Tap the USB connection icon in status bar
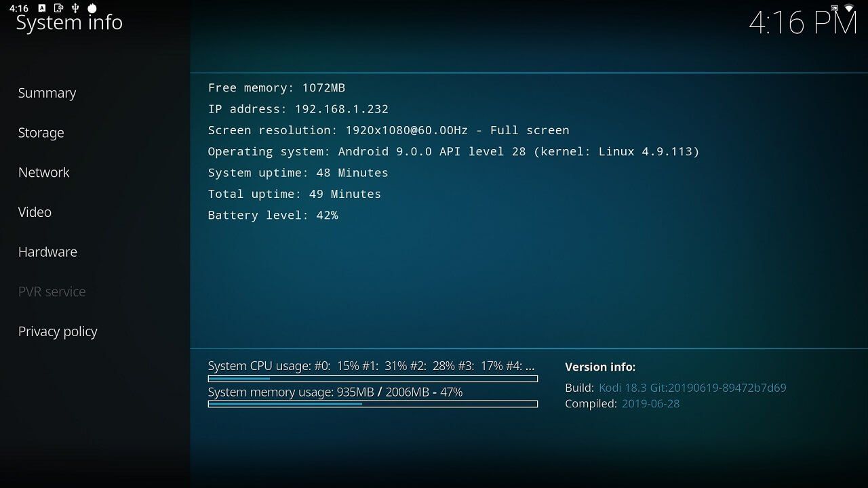868x488 pixels. coord(76,8)
